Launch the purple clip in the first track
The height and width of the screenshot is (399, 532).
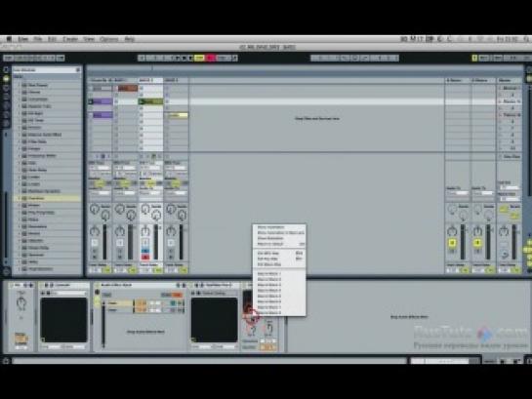click(102, 101)
